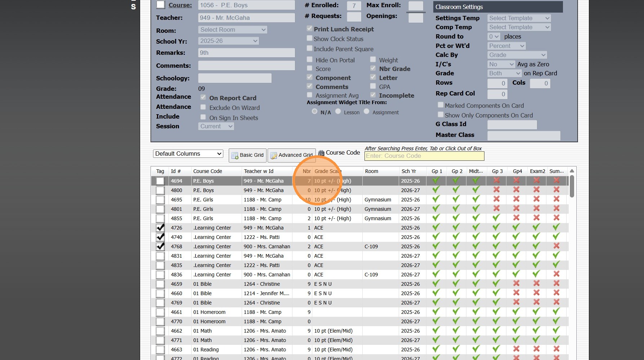Toggle the Nbr Grade checkbox

tap(373, 68)
